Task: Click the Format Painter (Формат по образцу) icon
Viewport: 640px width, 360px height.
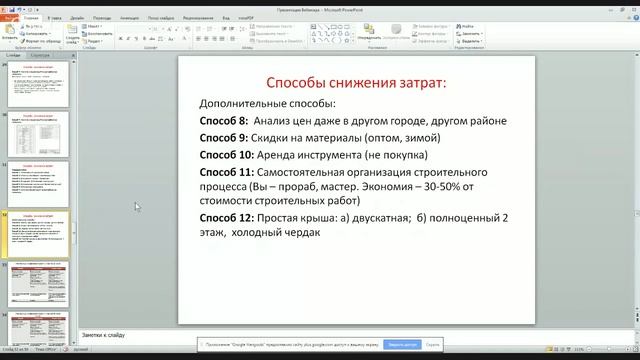Action: (x=23, y=41)
